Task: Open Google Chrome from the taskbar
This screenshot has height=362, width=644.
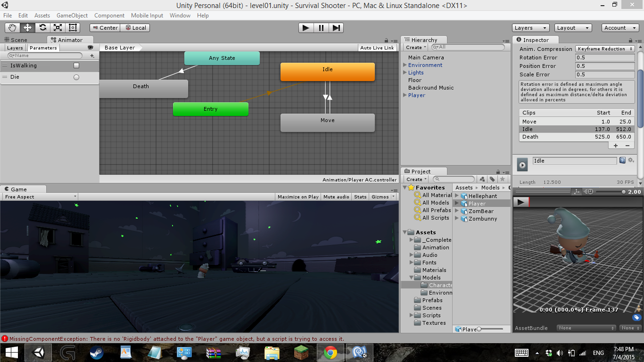Action: click(330, 353)
